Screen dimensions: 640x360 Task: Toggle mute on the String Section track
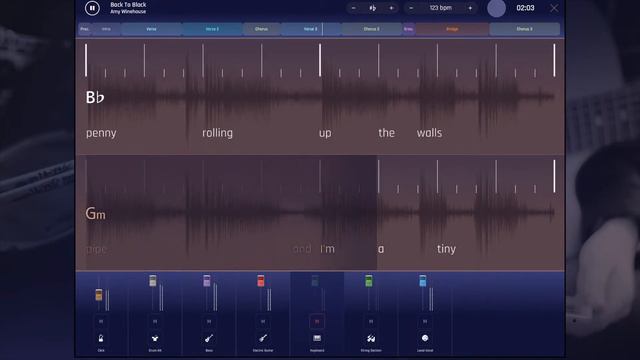[371, 322]
